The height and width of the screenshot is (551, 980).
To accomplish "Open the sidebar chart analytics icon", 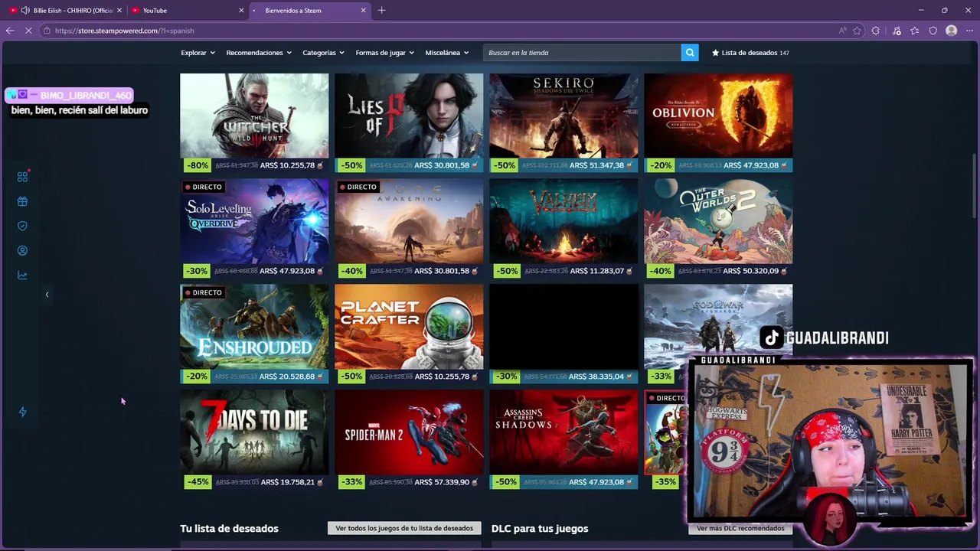I will tap(22, 275).
